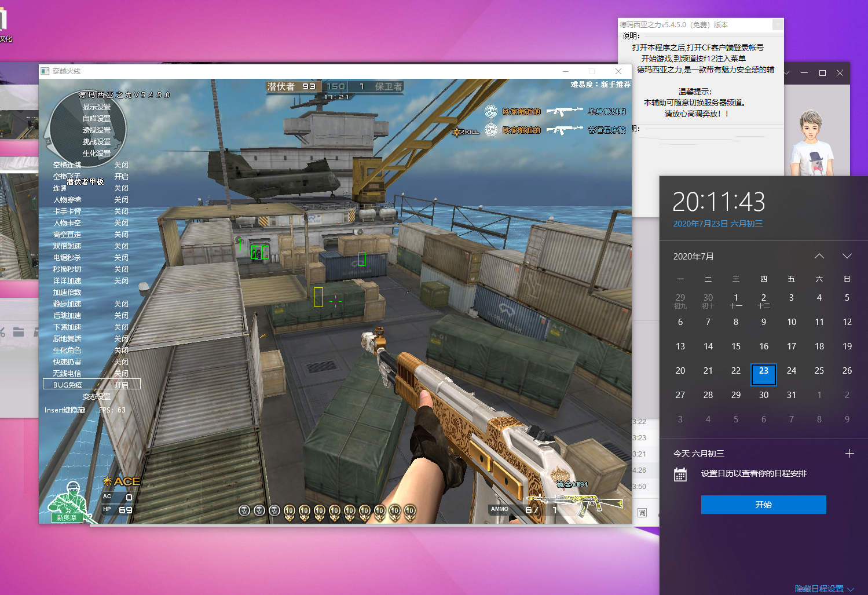
Task: Click the circular radar minimap
Action: coord(87,129)
